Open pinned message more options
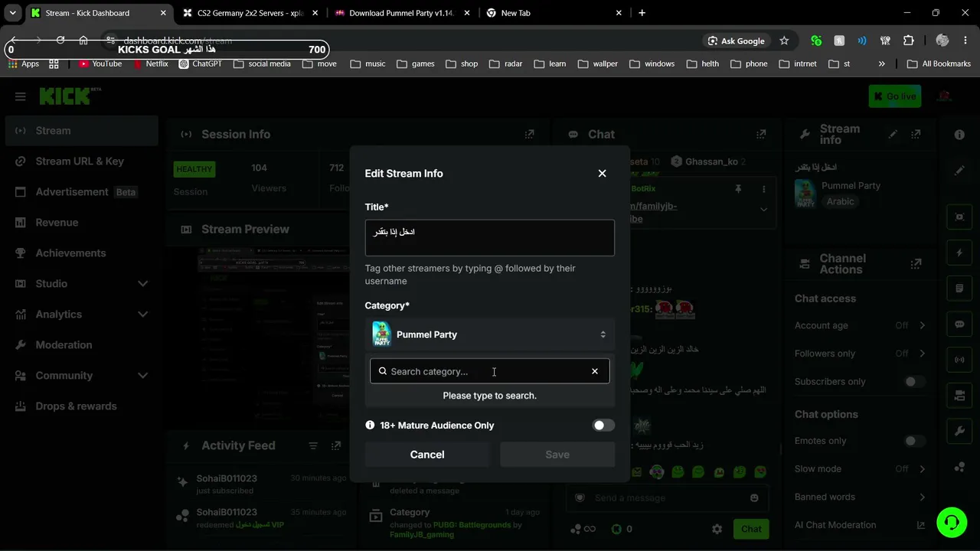The height and width of the screenshot is (551, 980). click(763, 189)
